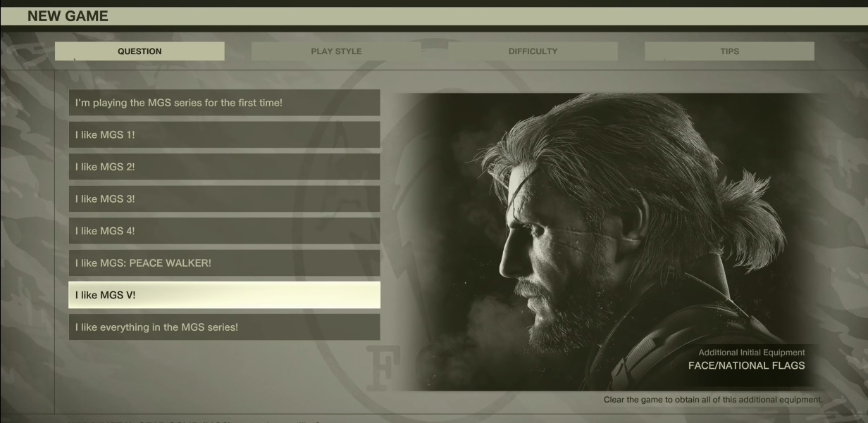
Task: Confirm highlighted "I like MGS V!" option
Action: (x=224, y=295)
